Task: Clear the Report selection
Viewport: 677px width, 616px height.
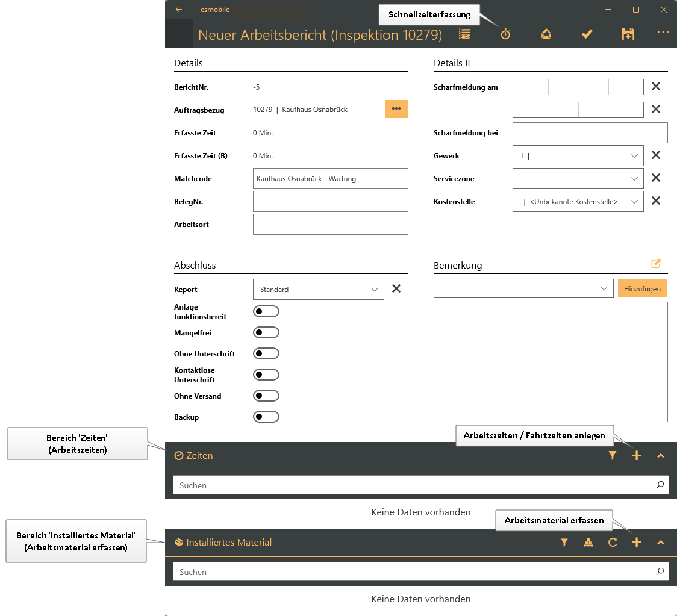Action: click(x=396, y=289)
